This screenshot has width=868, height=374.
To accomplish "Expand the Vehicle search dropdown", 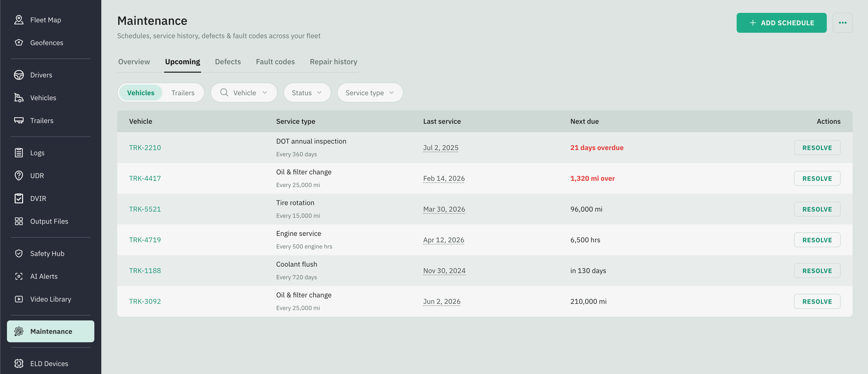I will 244,93.
